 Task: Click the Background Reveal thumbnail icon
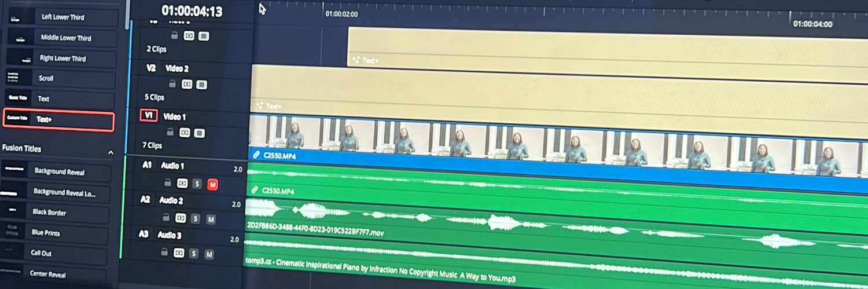click(13, 169)
